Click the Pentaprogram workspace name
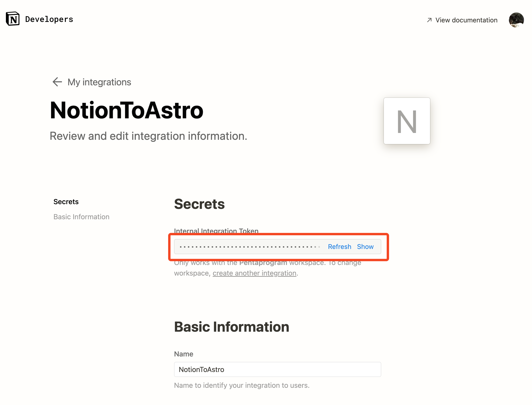This screenshot has width=532, height=405. (263, 263)
